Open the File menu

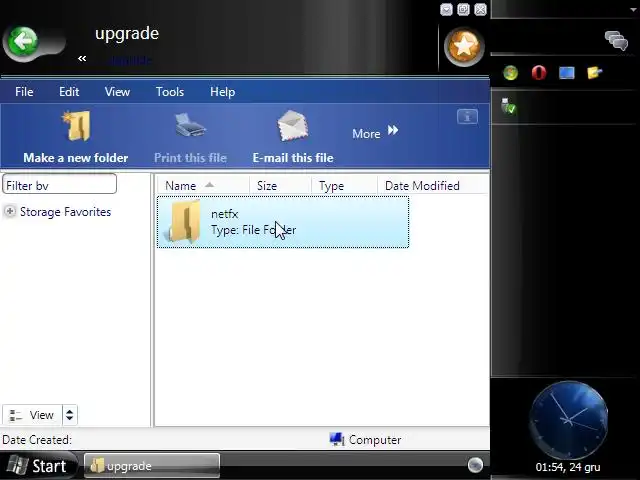24,91
